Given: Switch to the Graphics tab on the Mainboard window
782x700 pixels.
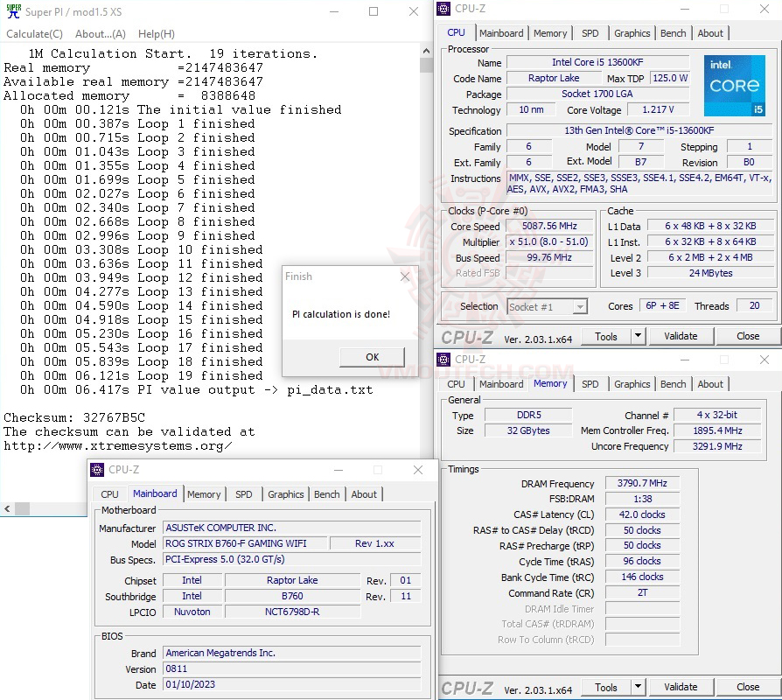Looking at the screenshot, I should tap(285, 494).
